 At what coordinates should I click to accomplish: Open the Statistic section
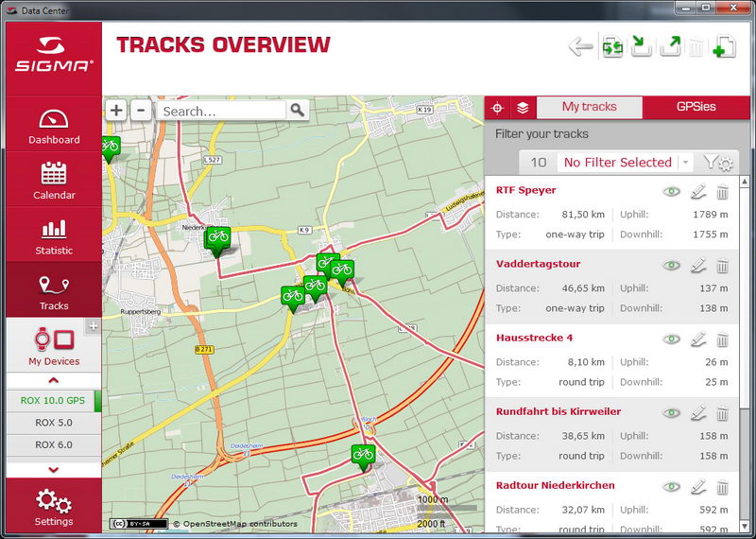(x=54, y=236)
